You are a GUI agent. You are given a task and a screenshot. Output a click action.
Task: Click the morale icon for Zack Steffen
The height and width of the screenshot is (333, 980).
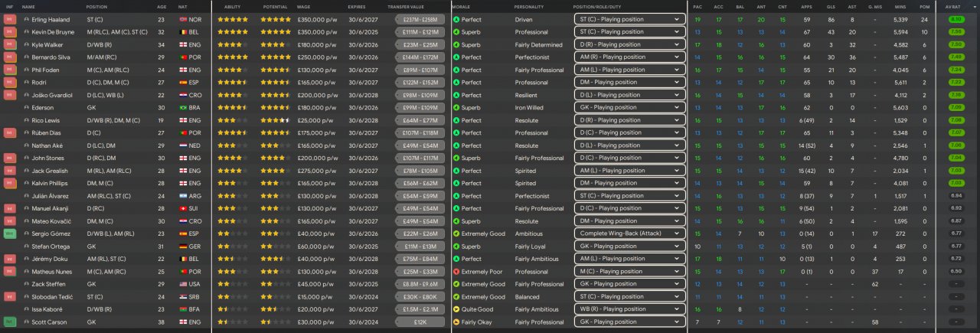[456, 284]
